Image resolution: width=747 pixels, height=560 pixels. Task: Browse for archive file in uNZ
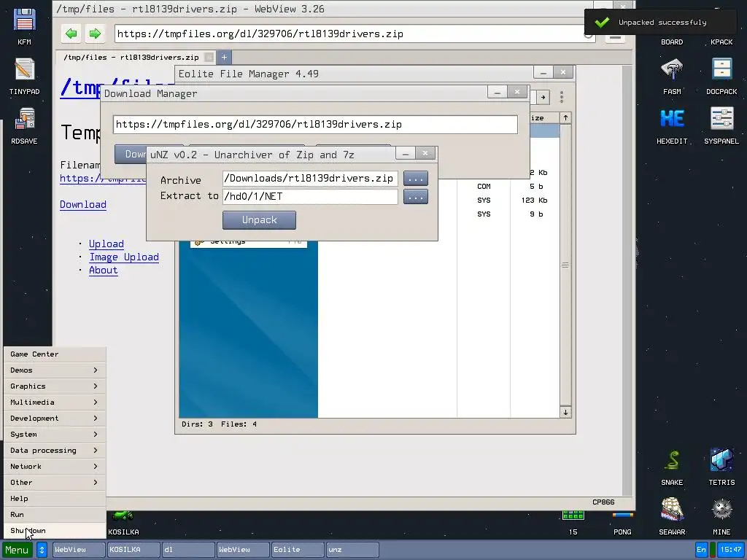point(415,179)
